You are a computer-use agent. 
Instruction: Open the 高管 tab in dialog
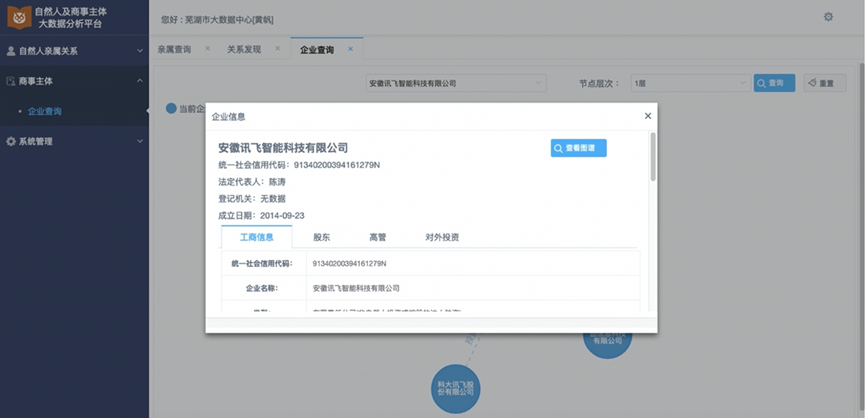pyautogui.click(x=378, y=237)
